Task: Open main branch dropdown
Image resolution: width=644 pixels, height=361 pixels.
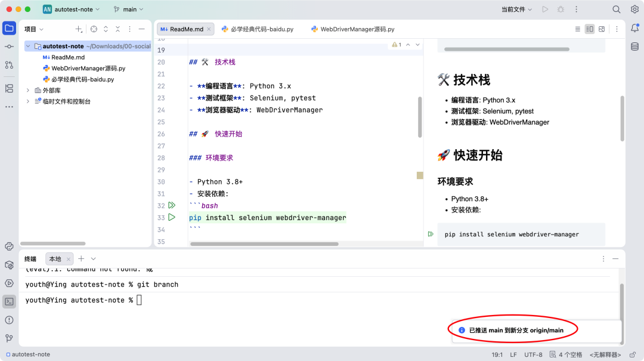Action: [129, 9]
